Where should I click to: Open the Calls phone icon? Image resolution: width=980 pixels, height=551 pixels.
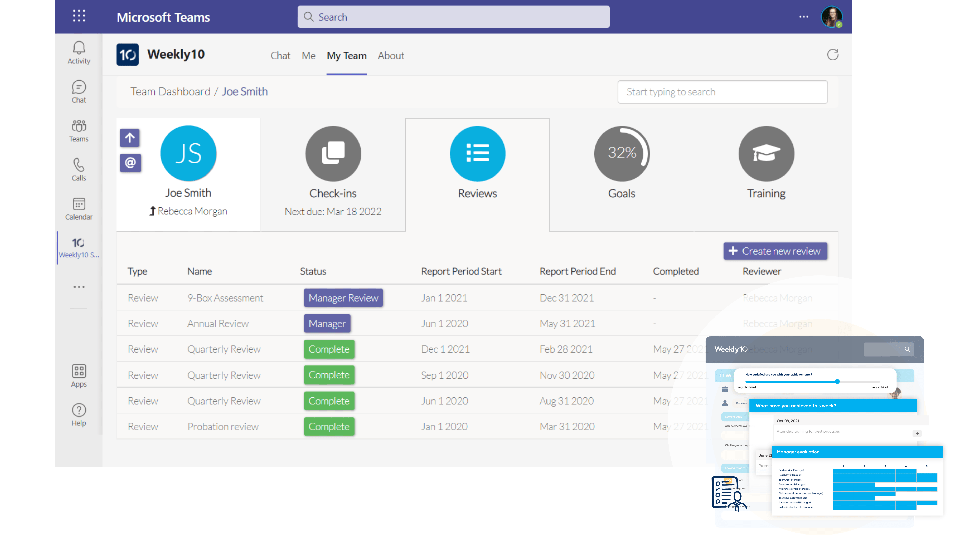click(x=79, y=169)
